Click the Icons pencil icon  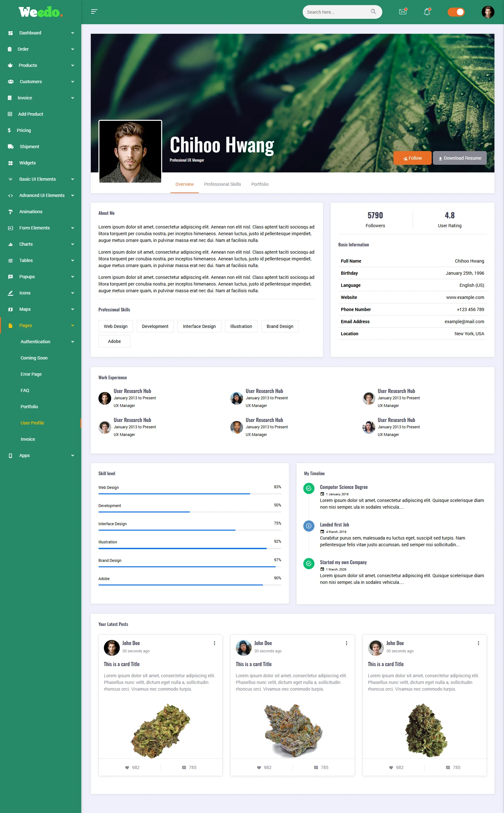click(10, 293)
